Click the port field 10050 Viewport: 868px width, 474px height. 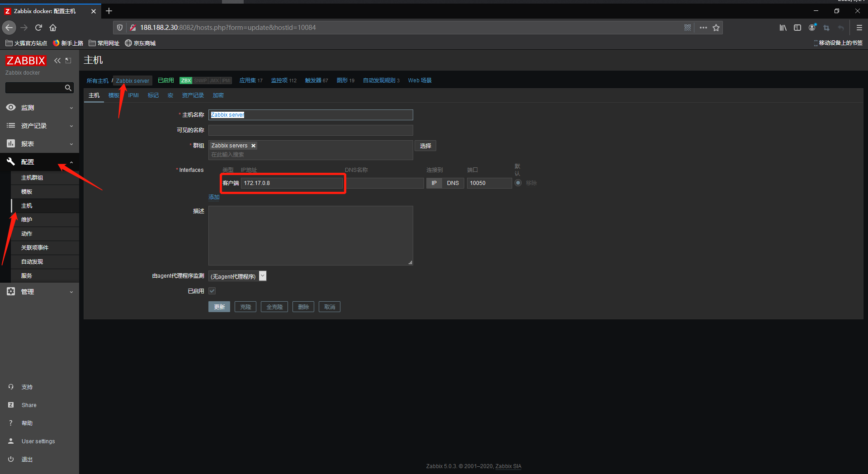click(489, 183)
